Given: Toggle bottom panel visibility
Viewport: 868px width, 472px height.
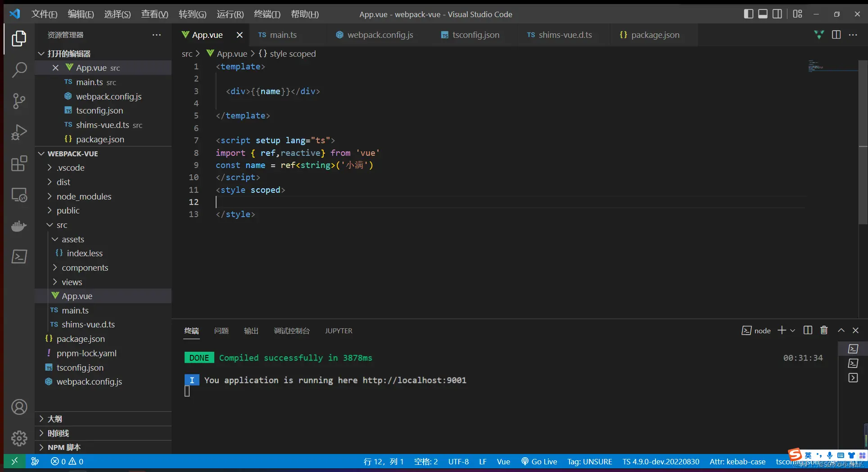Looking at the screenshot, I should pyautogui.click(x=763, y=14).
